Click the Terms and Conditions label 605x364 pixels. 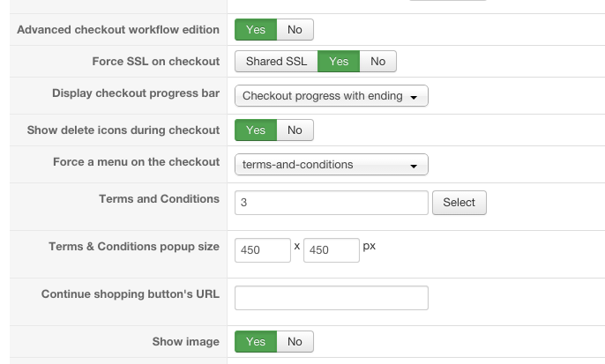pyautogui.click(x=159, y=199)
